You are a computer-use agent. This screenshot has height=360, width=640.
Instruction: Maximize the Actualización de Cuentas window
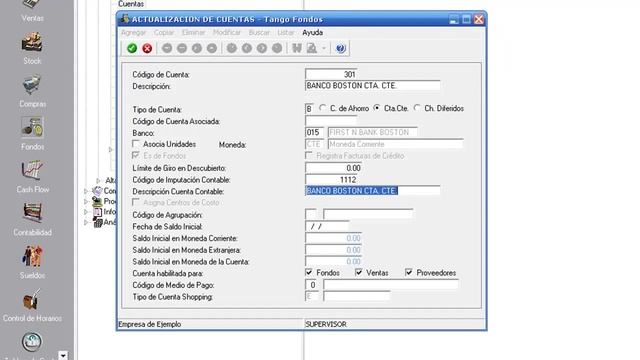coord(466,19)
